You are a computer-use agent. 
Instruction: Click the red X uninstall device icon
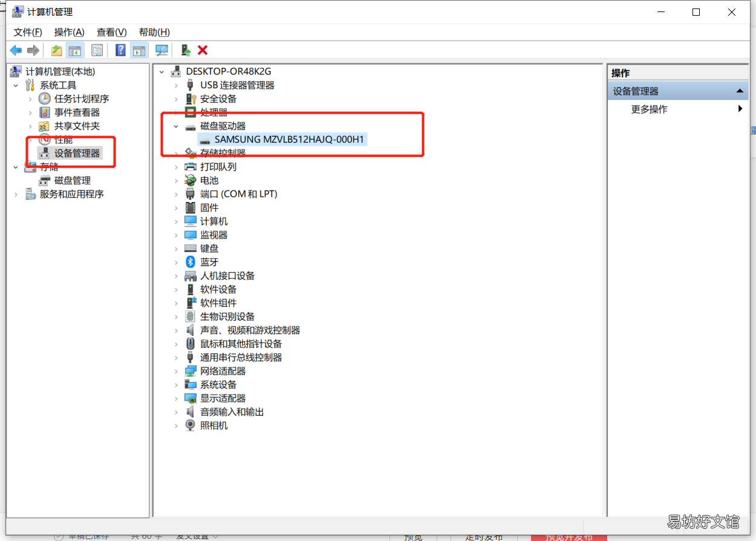(x=203, y=50)
